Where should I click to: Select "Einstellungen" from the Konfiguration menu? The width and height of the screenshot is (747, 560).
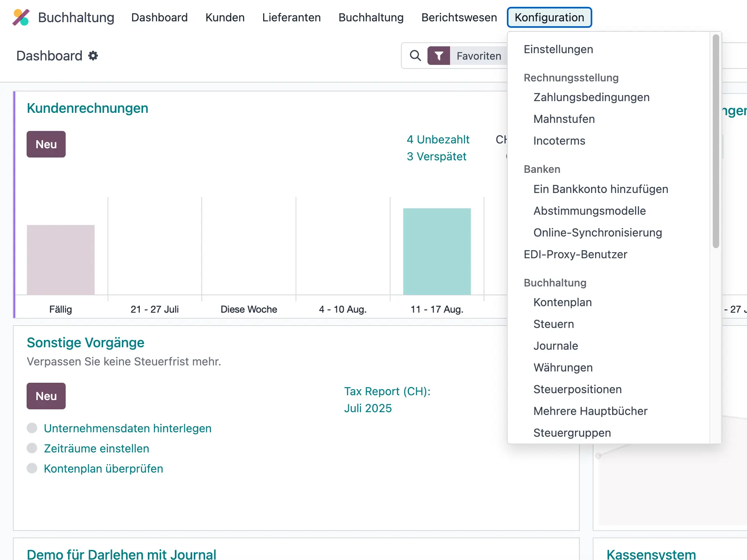pos(558,49)
